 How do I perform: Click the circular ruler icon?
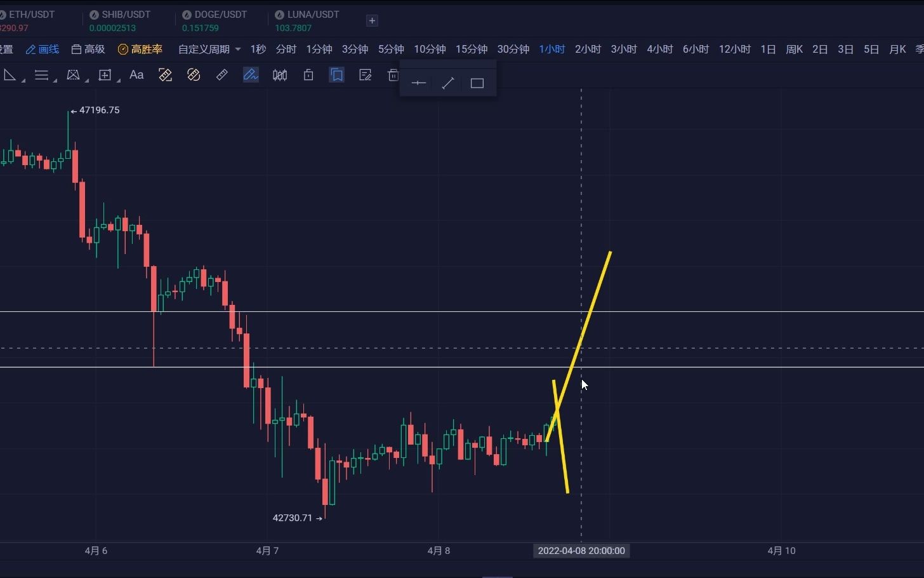tap(194, 75)
